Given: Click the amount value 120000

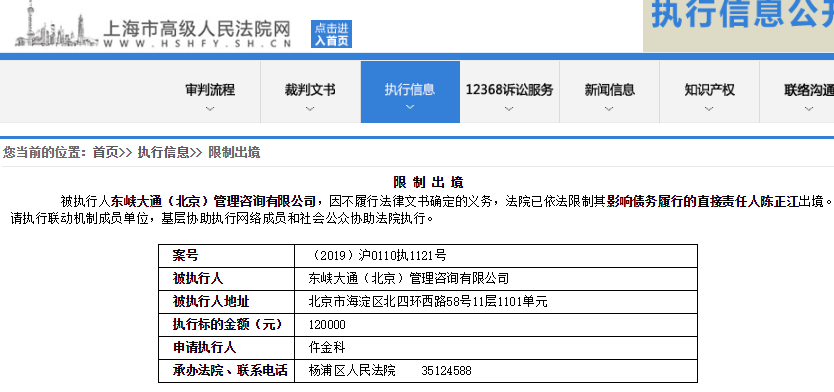Looking at the screenshot, I should click(327, 325).
